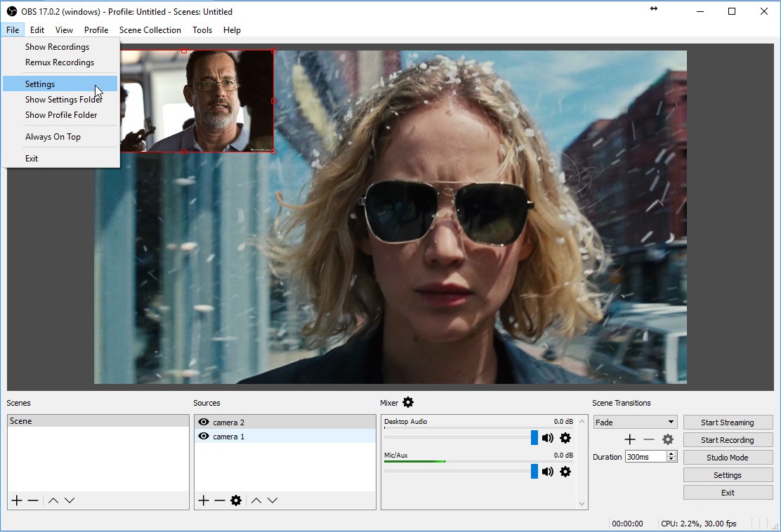Click the 300ms Duration input field

tap(646, 456)
